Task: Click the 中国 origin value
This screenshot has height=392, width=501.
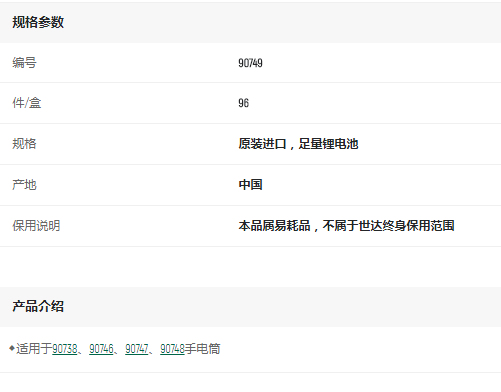Action: pyautogui.click(x=250, y=185)
